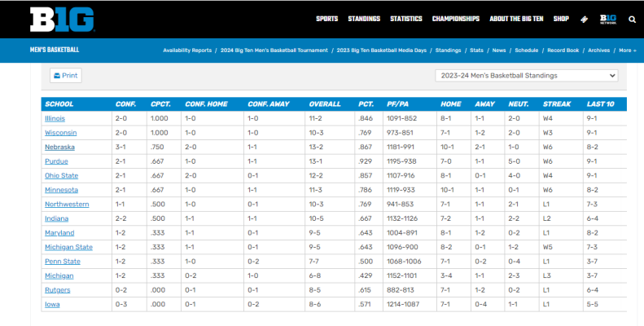
Task: Open the Wisconsin team link
Action: (61, 133)
